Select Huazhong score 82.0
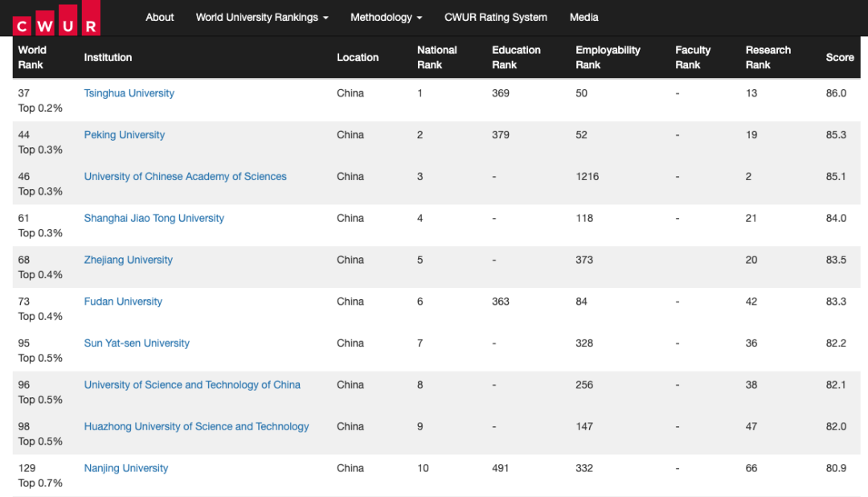 coord(836,426)
